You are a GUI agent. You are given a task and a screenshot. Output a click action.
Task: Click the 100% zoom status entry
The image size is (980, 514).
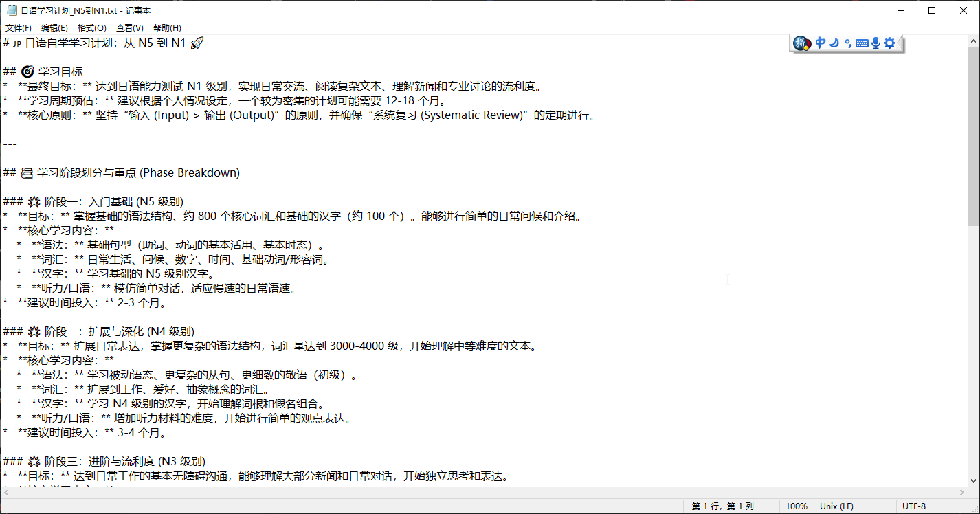(x=797, y=506)
